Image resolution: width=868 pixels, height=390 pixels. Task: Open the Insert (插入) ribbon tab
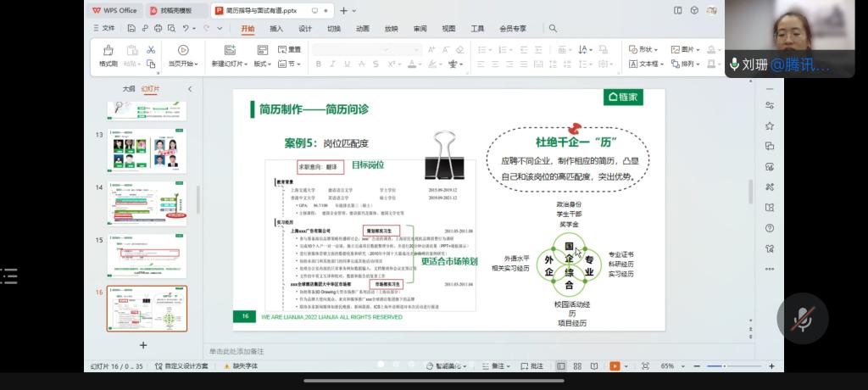tap(276, 28)
